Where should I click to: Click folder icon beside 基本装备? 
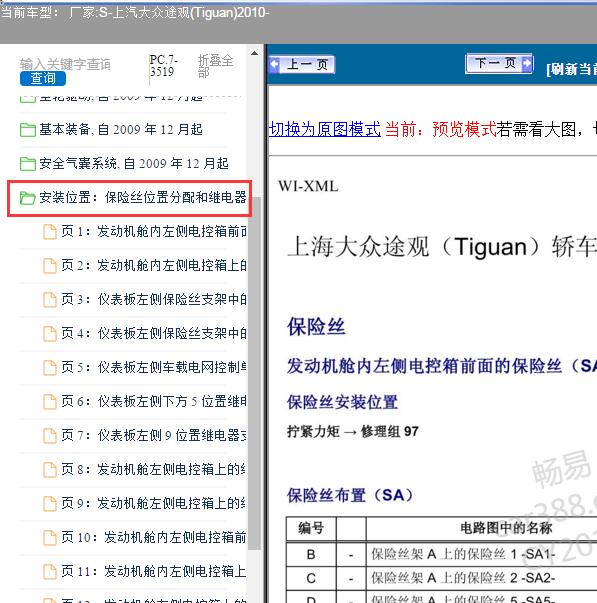click(x=28, y=130)
